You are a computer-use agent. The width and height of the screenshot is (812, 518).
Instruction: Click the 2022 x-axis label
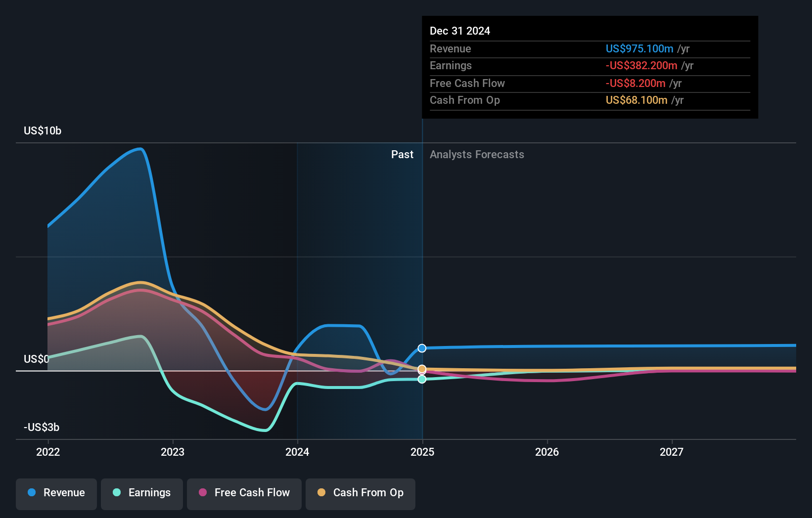click(48, 452)
